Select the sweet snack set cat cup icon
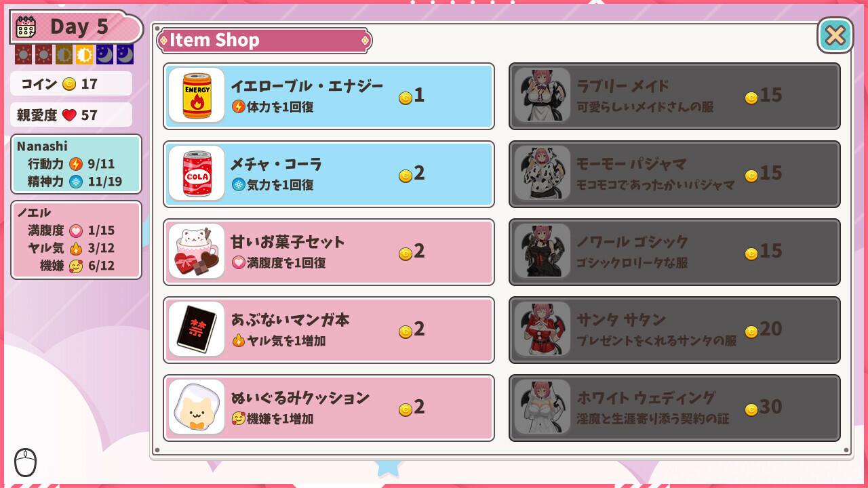The height and width of the screenshot is (488, 868). (197, 251)
